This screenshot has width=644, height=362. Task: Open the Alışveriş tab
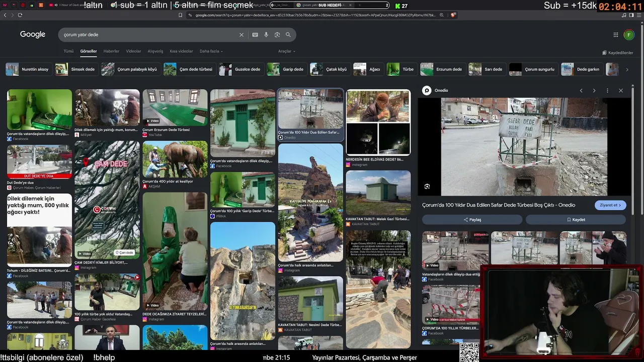coord(155,51)
